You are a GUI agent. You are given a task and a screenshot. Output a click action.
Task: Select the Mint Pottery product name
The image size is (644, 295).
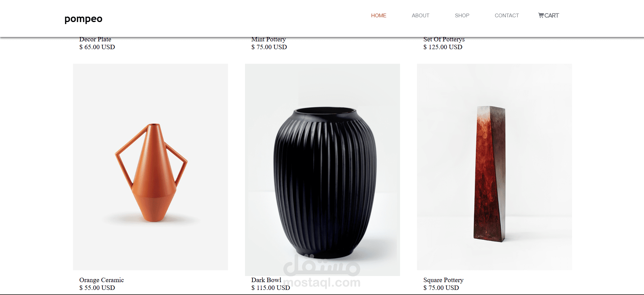point(268,39)
